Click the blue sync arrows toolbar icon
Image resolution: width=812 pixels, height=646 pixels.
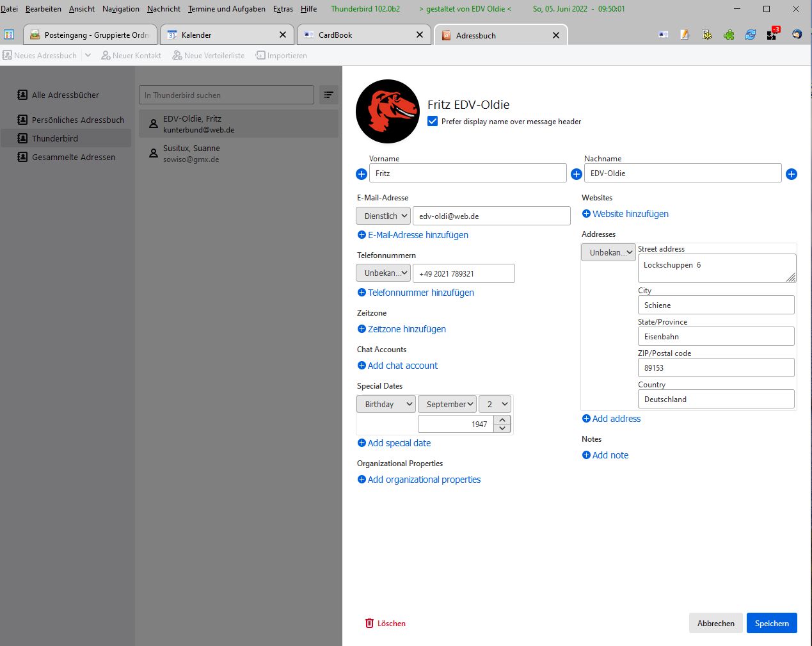751,35
